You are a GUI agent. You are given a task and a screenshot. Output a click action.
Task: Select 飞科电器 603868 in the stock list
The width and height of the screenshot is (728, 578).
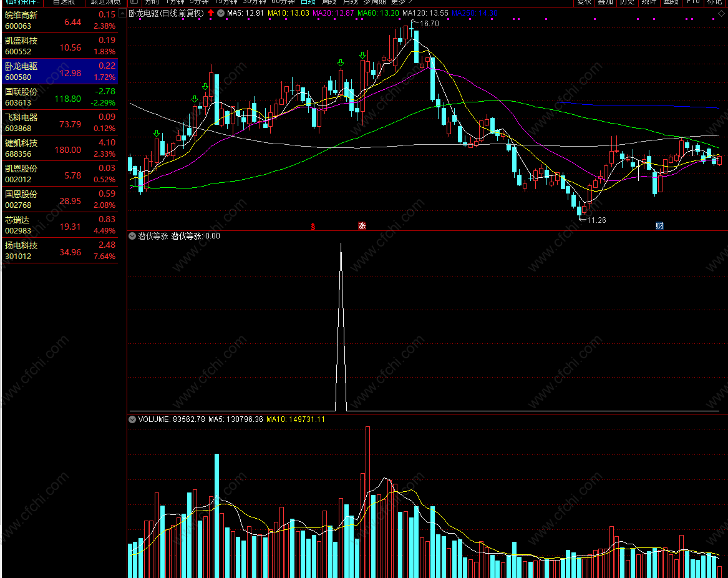coord(60,123)
